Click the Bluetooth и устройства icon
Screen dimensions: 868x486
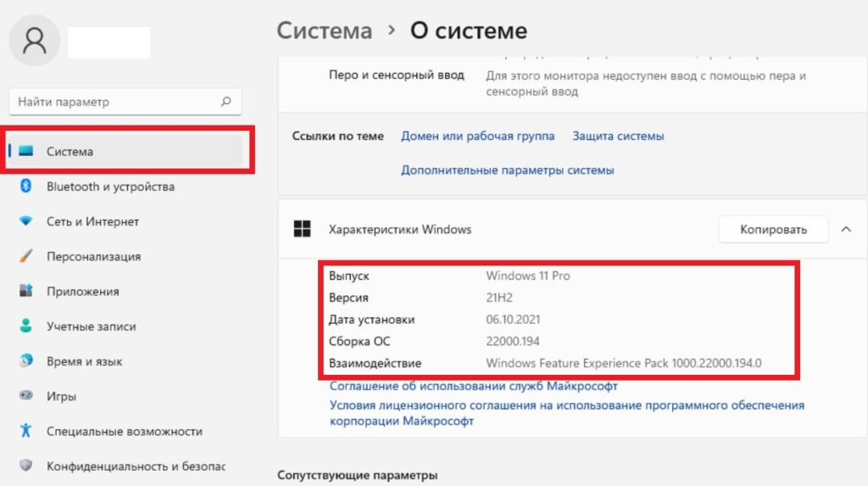(26, 187)
